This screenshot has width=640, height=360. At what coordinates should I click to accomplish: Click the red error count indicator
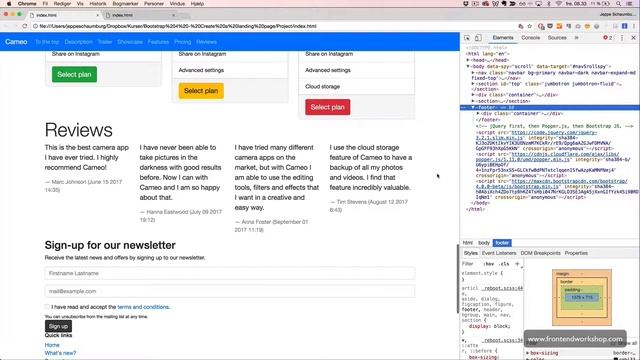[x=607, y=38]
